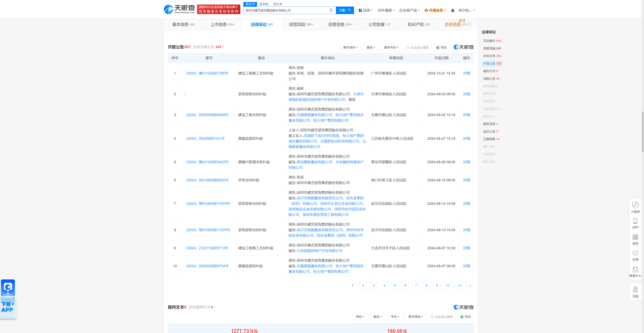
Task: Open case (2024)粤0112民初7785号
Action: (x=207, y=73)
